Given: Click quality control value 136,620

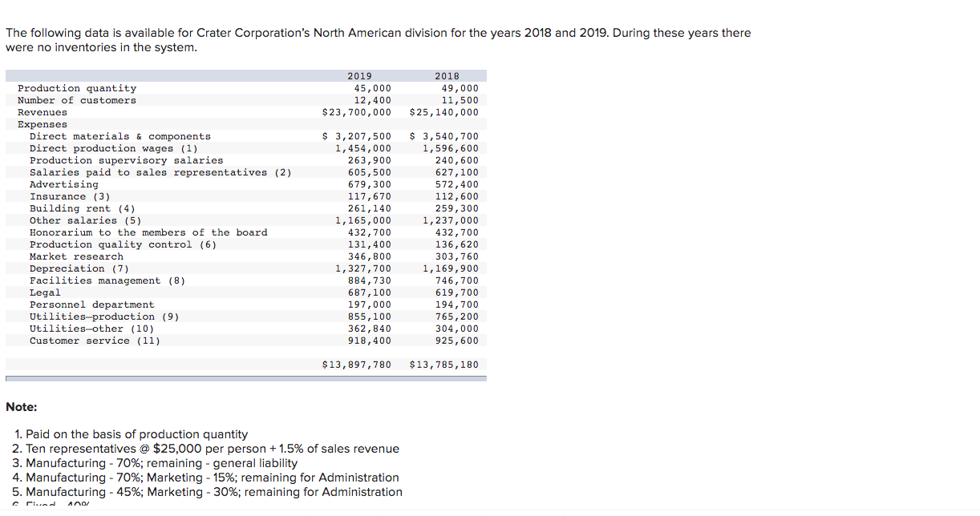Looking at the screenshot, I should pyautogui.click(x=456, y=244).
